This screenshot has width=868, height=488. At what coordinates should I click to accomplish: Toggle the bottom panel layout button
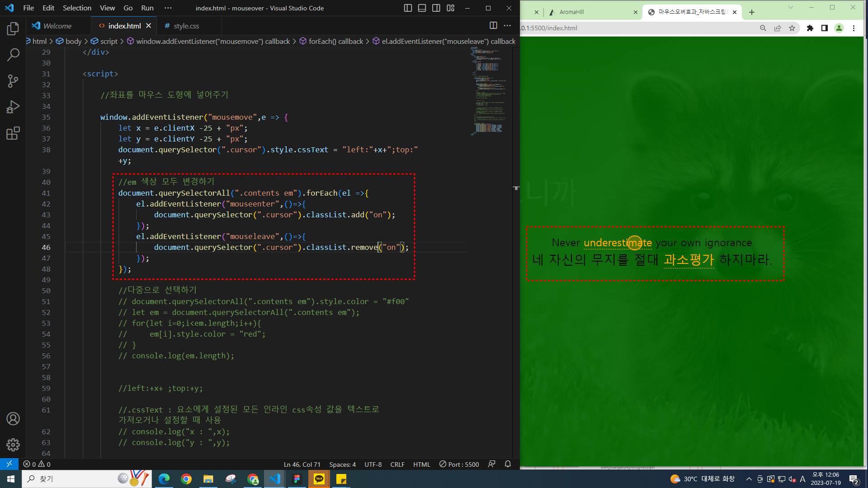(x=422, y=8)
